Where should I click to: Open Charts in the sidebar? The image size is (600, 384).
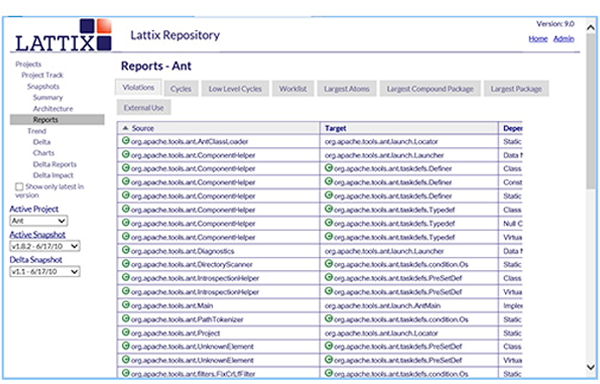click(44, 153)
